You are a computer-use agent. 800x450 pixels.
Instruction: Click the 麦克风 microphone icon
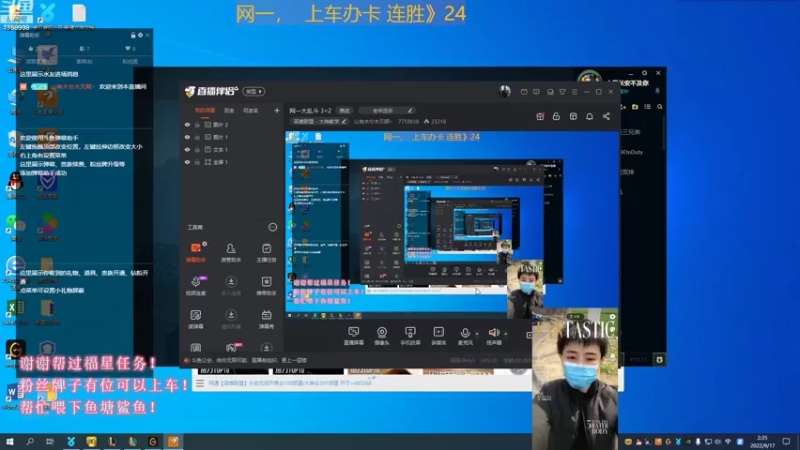click(465, 333)
